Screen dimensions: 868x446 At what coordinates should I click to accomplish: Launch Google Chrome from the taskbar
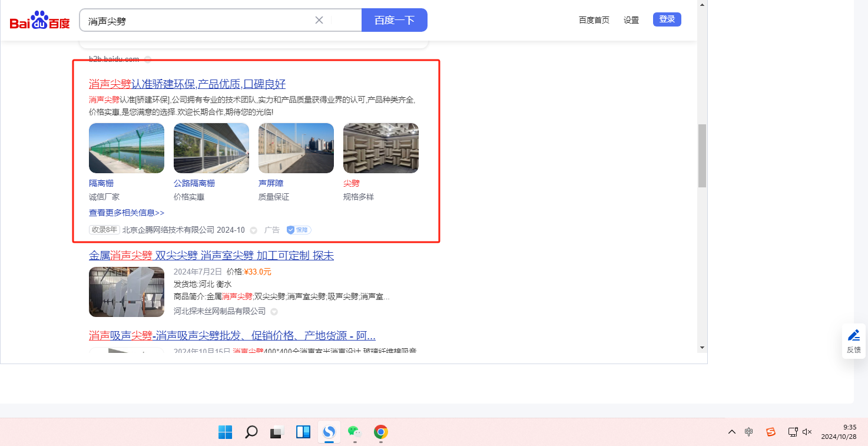pyautogui.click(x=380, y=432)
